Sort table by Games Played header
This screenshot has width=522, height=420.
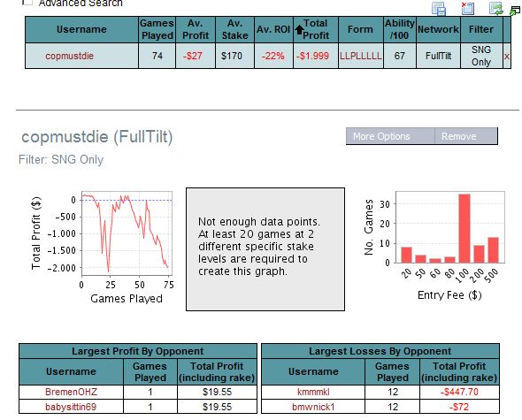[x=157, y=29]
